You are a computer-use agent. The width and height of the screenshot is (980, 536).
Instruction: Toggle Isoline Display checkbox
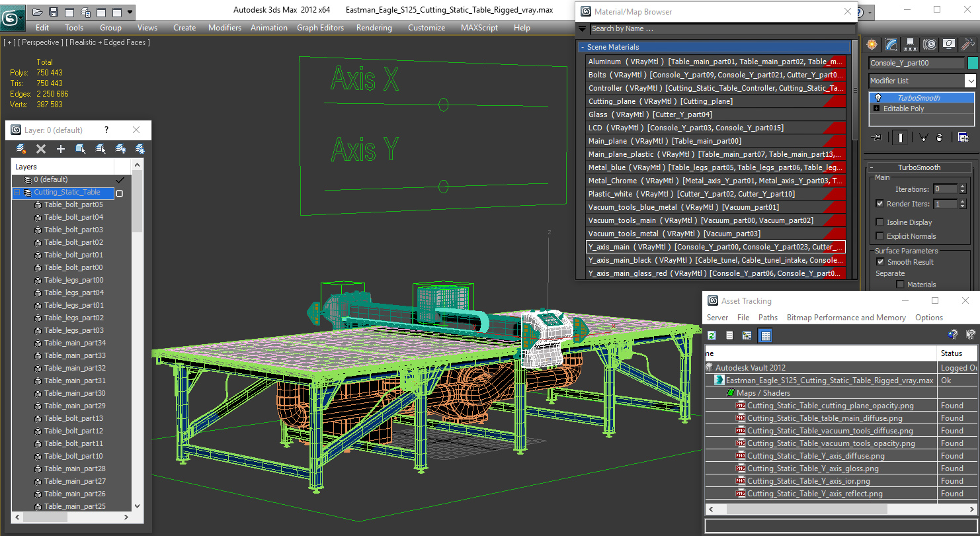click(x=879, y=222)
